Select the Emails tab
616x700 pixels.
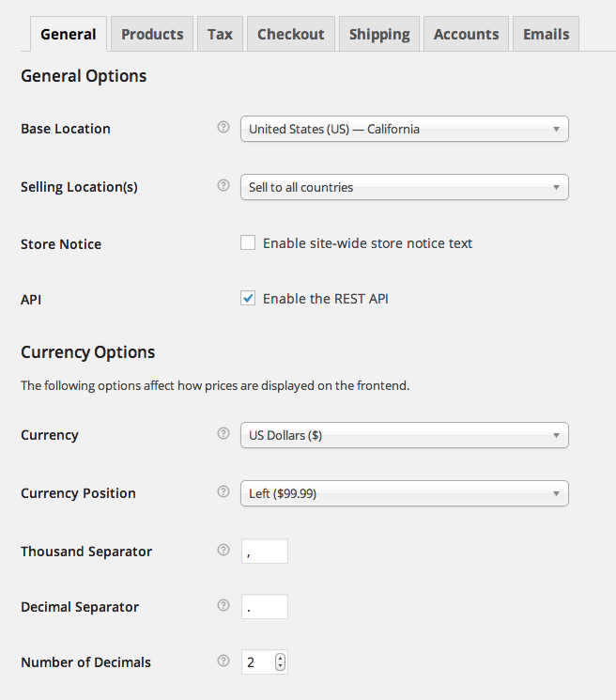click(546, 34)
